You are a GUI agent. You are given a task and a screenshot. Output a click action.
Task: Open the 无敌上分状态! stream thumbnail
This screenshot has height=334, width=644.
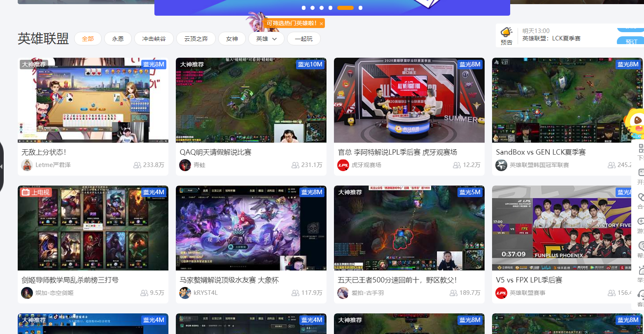(93, 100)
